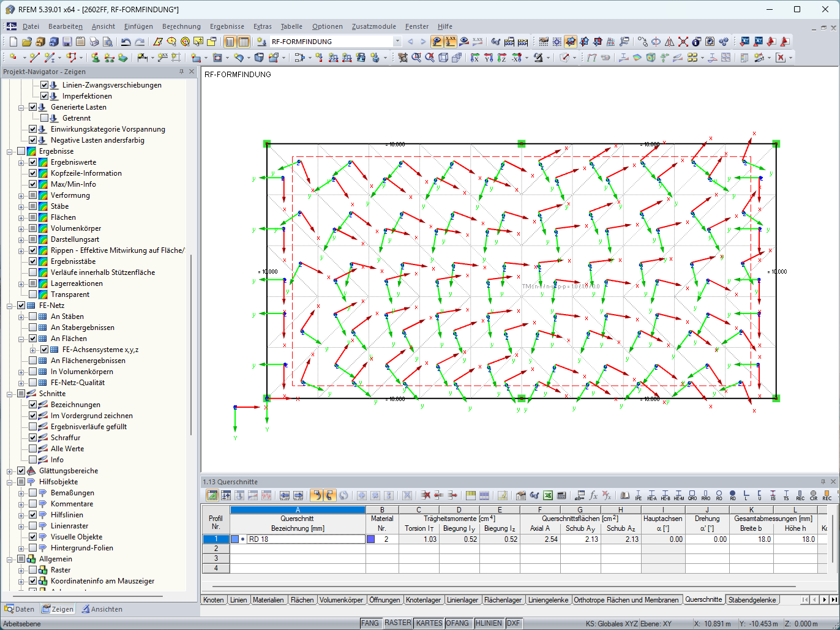
Task: Collapse the FE-Netz tree node
Action: click(x=9, y=306)
